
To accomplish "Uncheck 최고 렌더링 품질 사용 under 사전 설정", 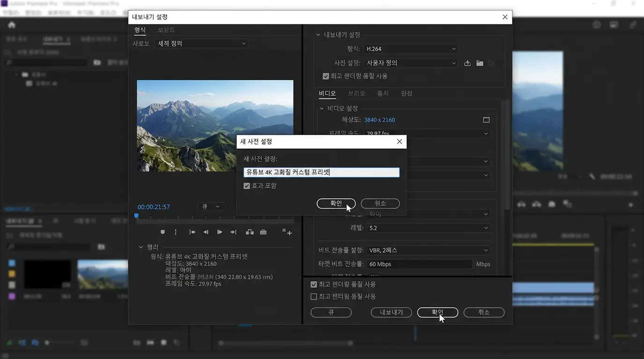I will coord(326,76).
